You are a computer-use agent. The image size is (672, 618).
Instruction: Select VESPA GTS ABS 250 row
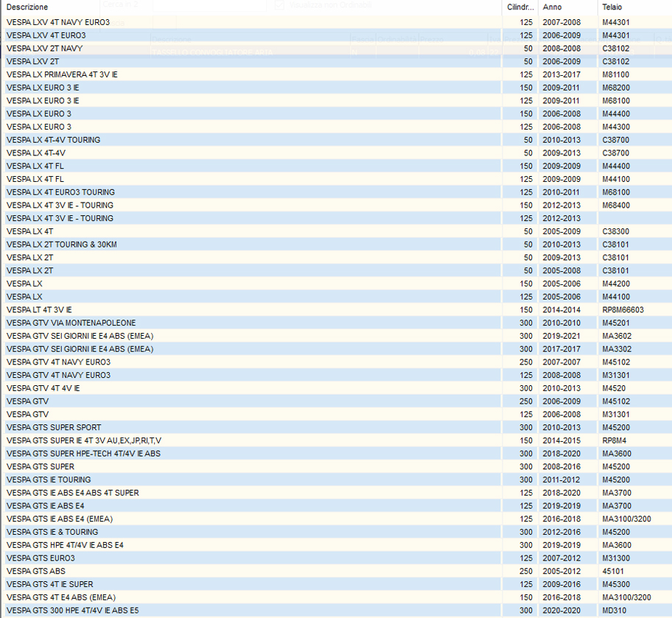click(336, 572)
